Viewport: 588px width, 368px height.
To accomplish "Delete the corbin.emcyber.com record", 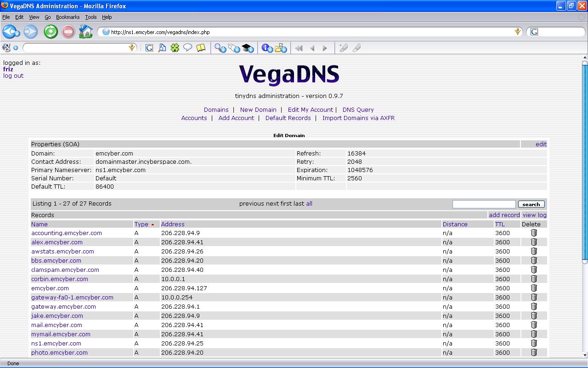I will coord(534,279).
